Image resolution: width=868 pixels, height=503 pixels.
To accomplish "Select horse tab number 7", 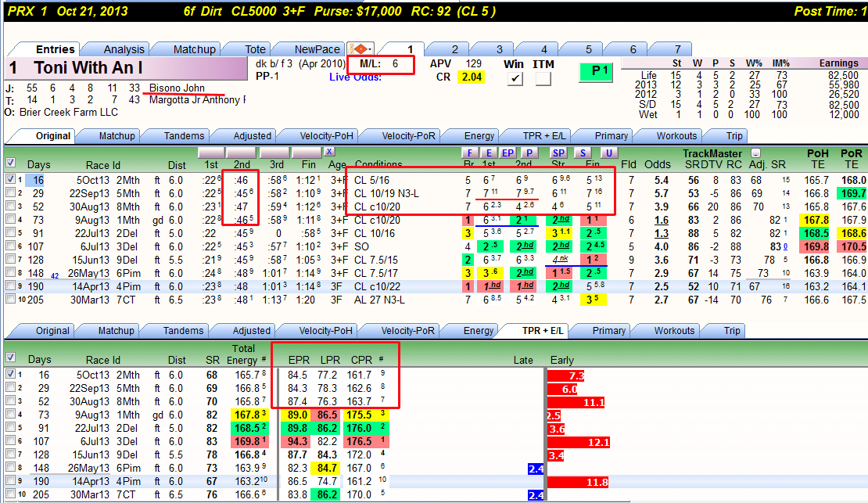I will [677, 49].
